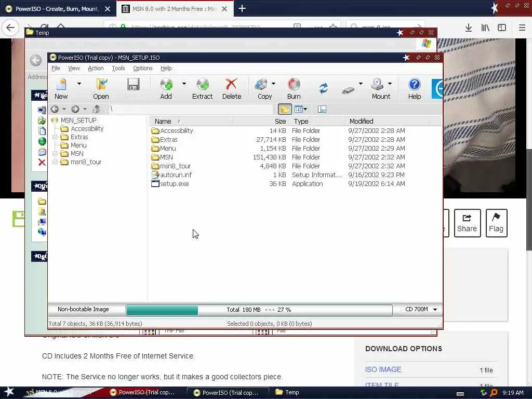This screenshot has width=532, height=399.
Task: Open the File menu in PowerISO
Action: pos(56,68)
